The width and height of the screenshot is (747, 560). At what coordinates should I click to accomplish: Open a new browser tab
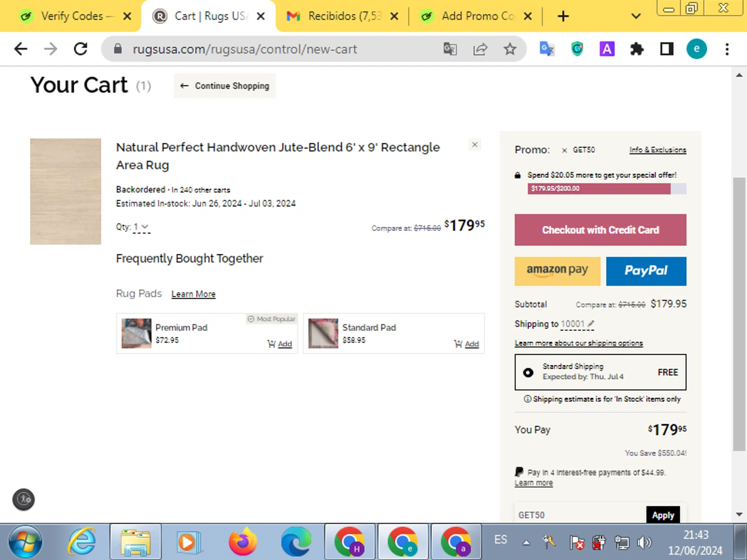click(x=563, y=16)
